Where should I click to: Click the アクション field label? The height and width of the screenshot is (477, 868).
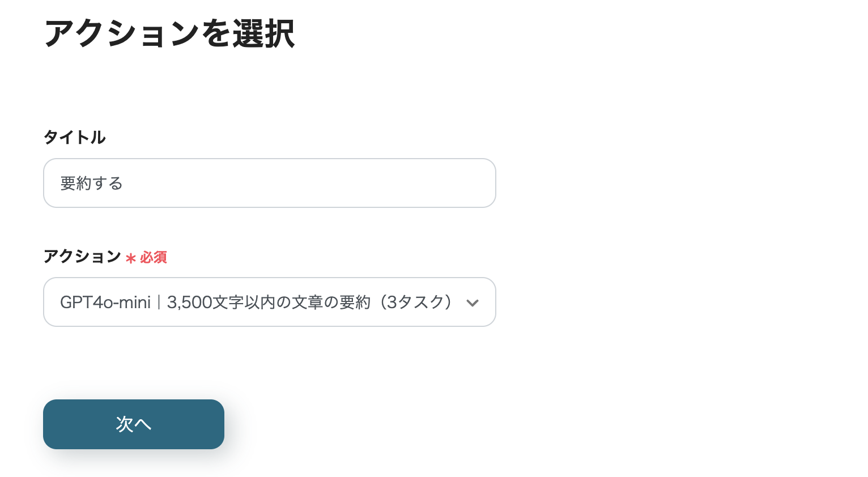pyautogui.click(x=82, y=257)
